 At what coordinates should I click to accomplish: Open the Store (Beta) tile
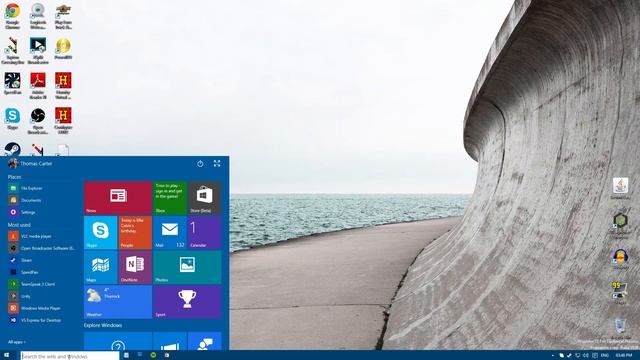coord(204,198)
